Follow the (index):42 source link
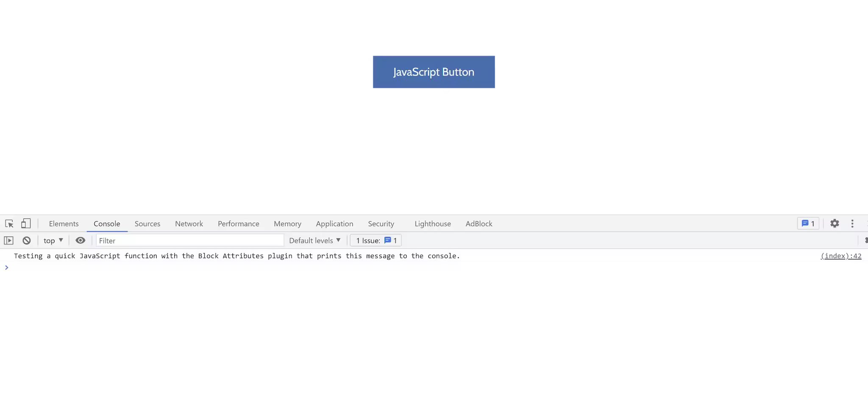 [x=841, y=256]
